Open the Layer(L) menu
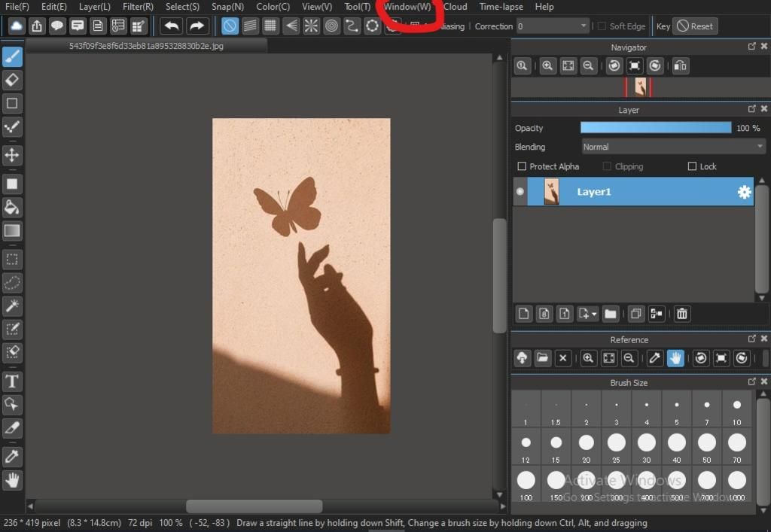 [x=94, y=7]
